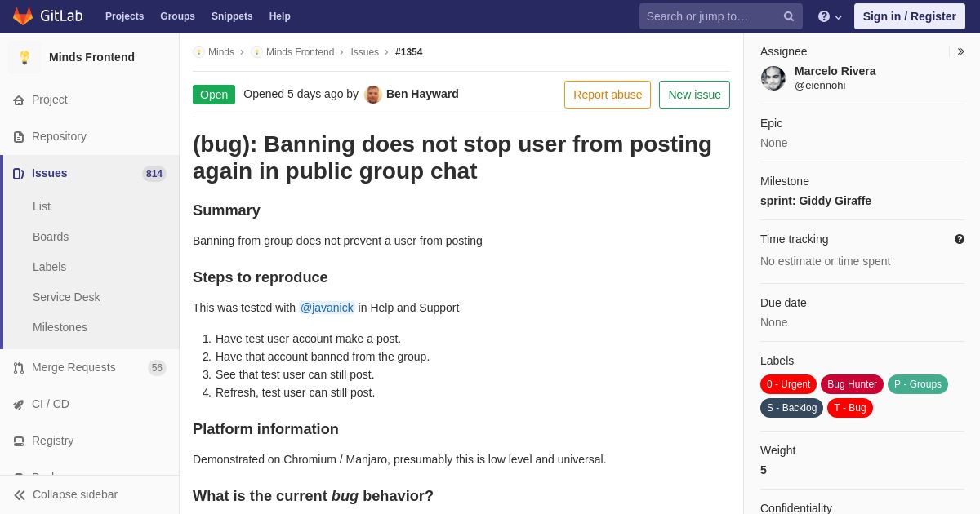Collapse the right sidebar with the double arrow
The height and width of the screenshot is (514, 980).
(960, 51)
